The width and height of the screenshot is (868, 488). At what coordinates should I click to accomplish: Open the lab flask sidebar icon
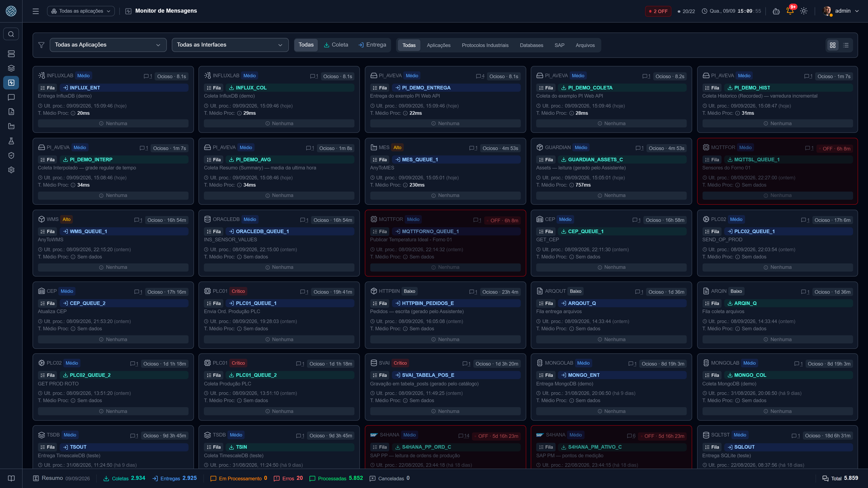[x=11, y=141]
